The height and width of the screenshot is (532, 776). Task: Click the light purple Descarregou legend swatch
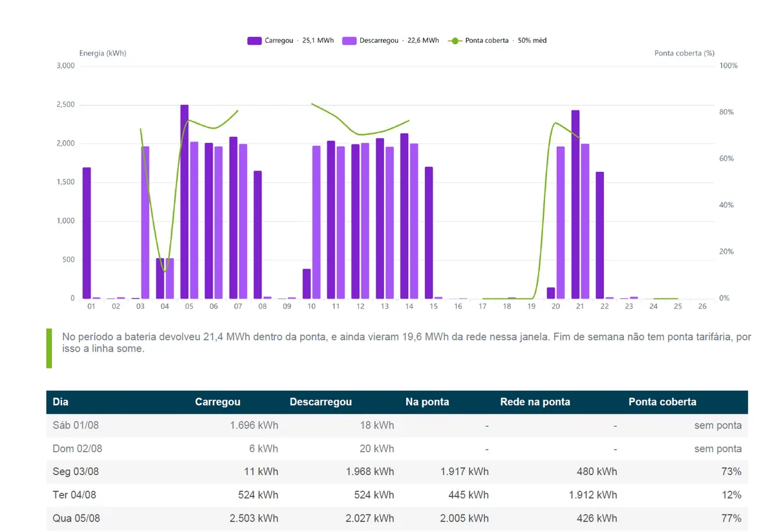(349, 41)
